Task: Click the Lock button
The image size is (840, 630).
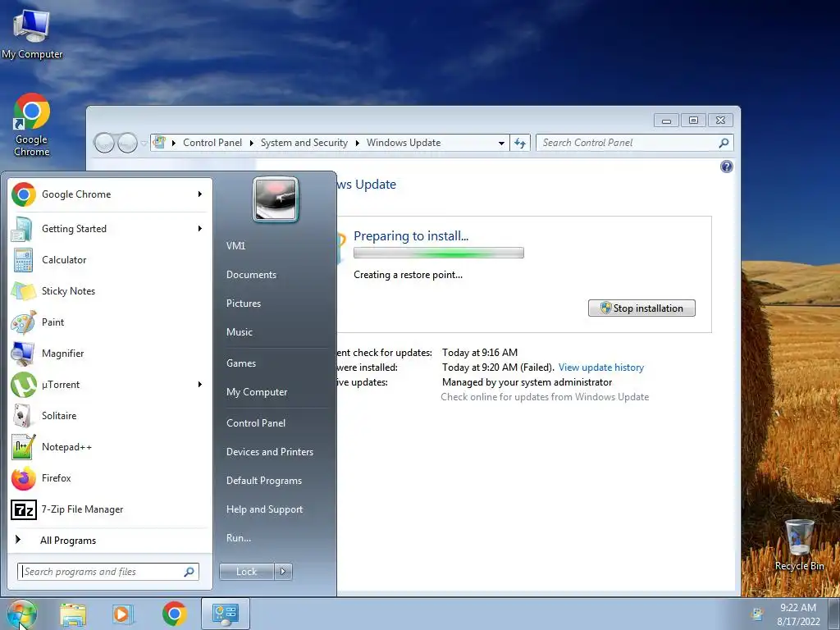Action: coord(246,572)
